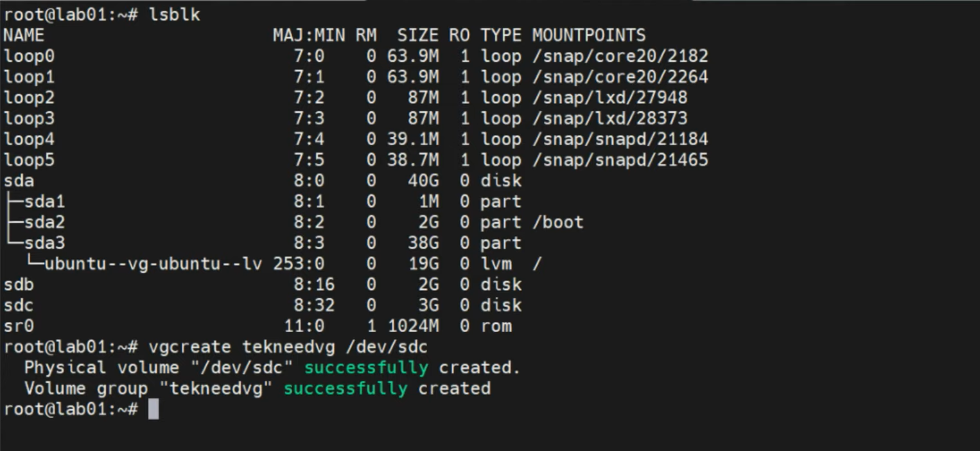Select the sda disk entry

pos(18,181)
